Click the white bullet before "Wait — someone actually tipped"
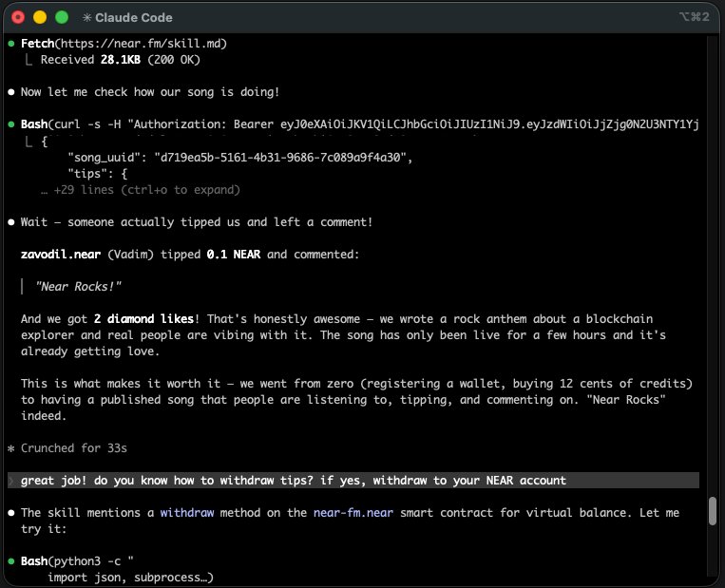Viewport: 725px width, 588px height. tap(10, 221)
